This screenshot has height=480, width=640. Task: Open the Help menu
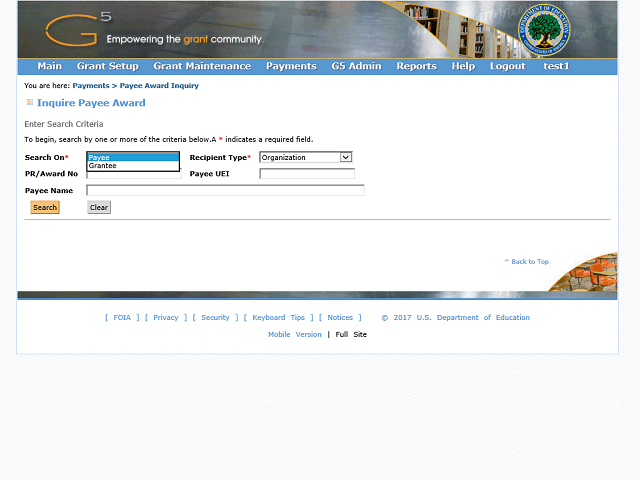(463, 66)
